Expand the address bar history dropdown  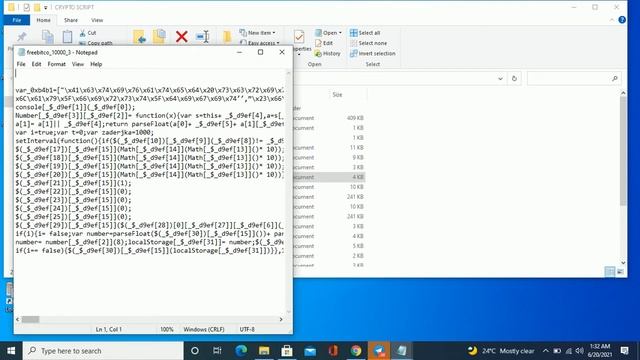[x=500, y=78]
